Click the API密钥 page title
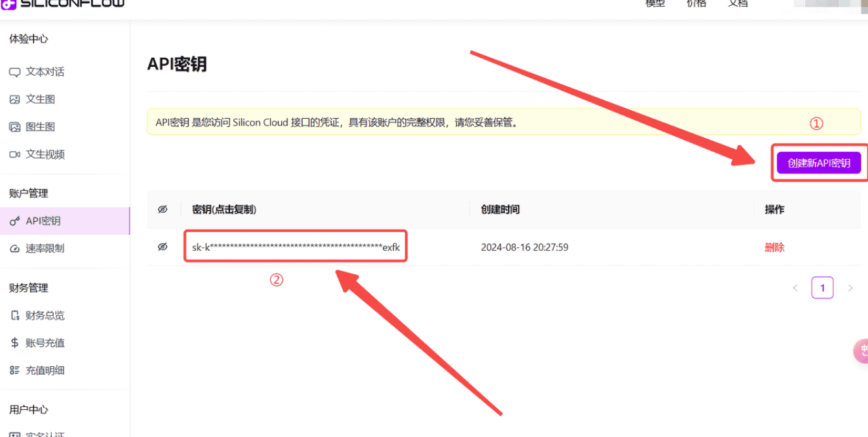Image resolution: width=868 pixels, height=437 pixels. click(177, 64)
